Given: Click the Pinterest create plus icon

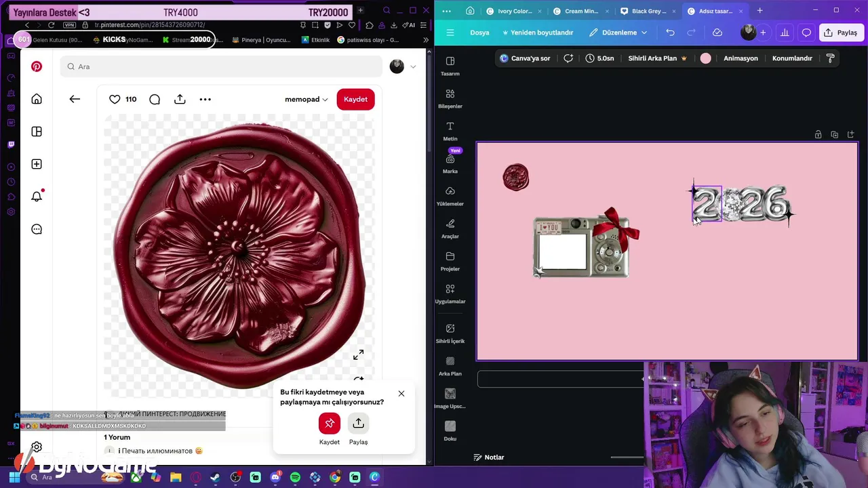Looking at the screenshot, I should 37,164.
